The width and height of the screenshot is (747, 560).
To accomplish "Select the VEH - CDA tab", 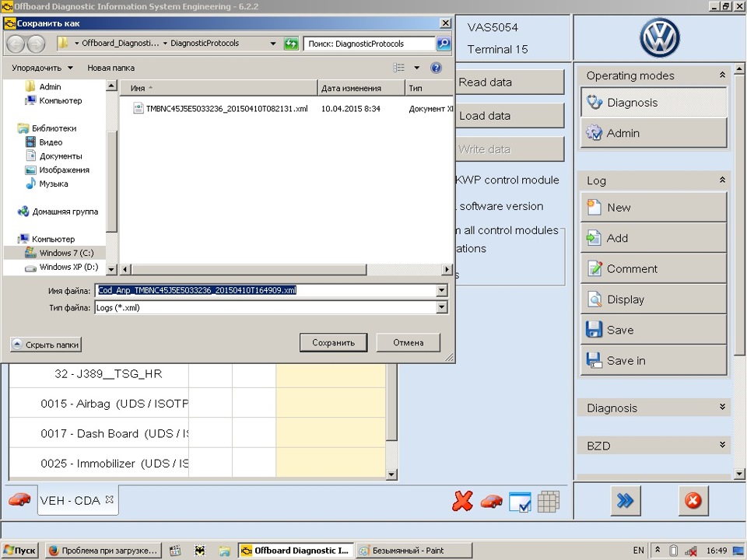I will pos(70,500).
